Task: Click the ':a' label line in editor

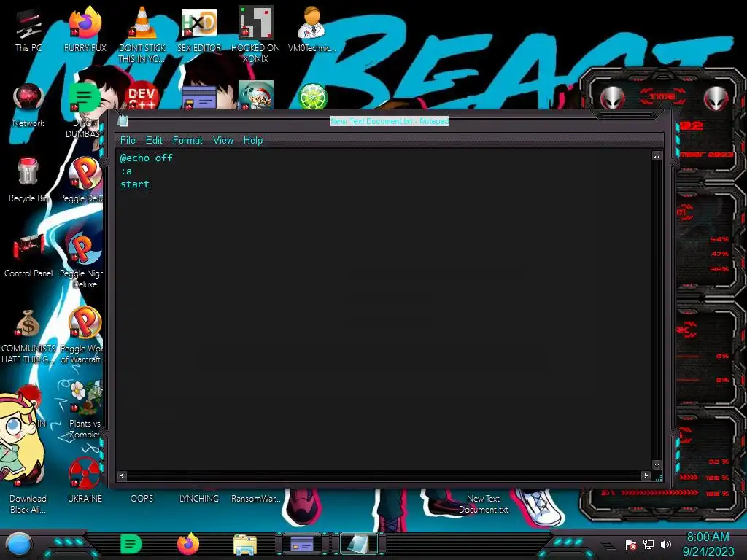Action: [126, 171]
